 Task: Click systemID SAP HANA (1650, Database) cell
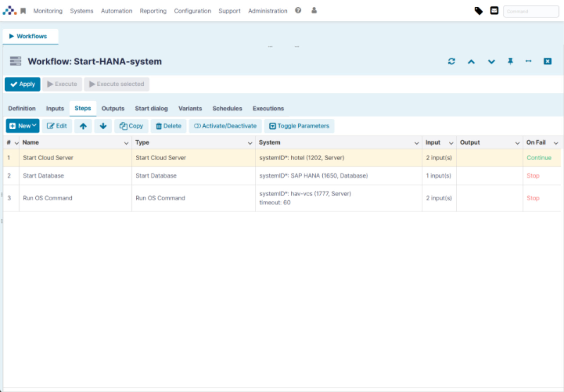coord(314,176)
